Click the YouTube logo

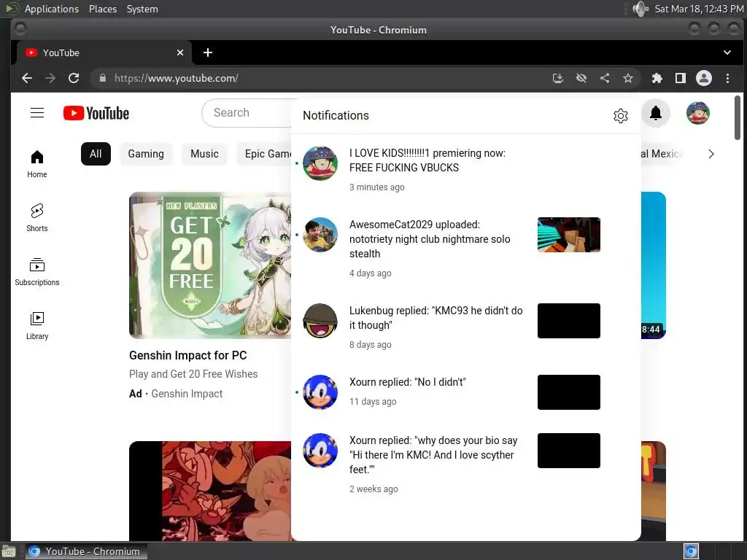click(96, 113)
